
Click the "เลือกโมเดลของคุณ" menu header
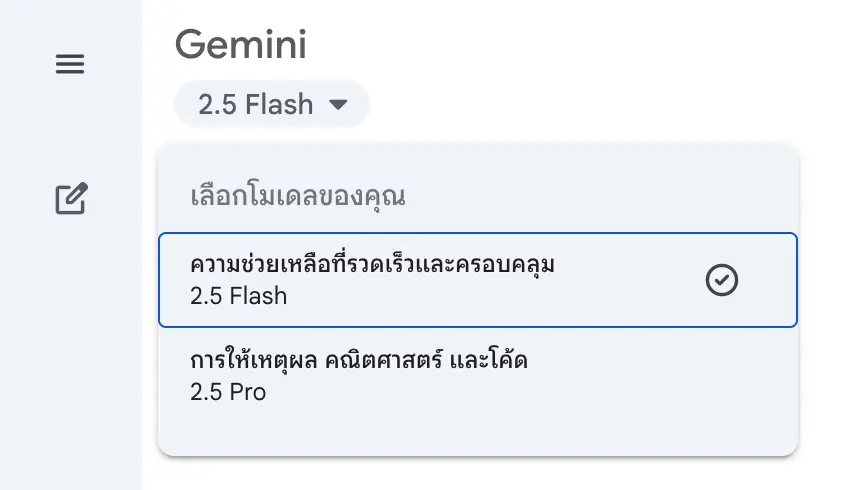click(x=297, y=196)
